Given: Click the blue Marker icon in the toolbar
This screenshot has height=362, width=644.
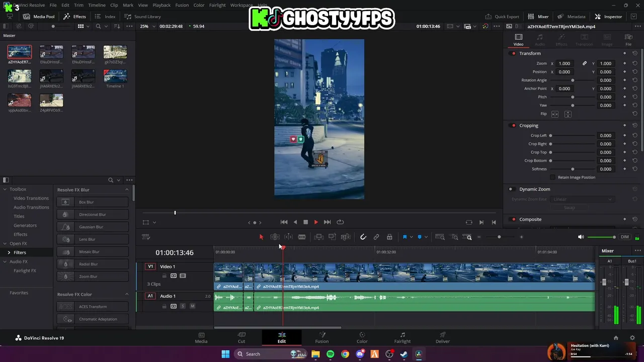Looking at the screenshot, I should [420, 237].
